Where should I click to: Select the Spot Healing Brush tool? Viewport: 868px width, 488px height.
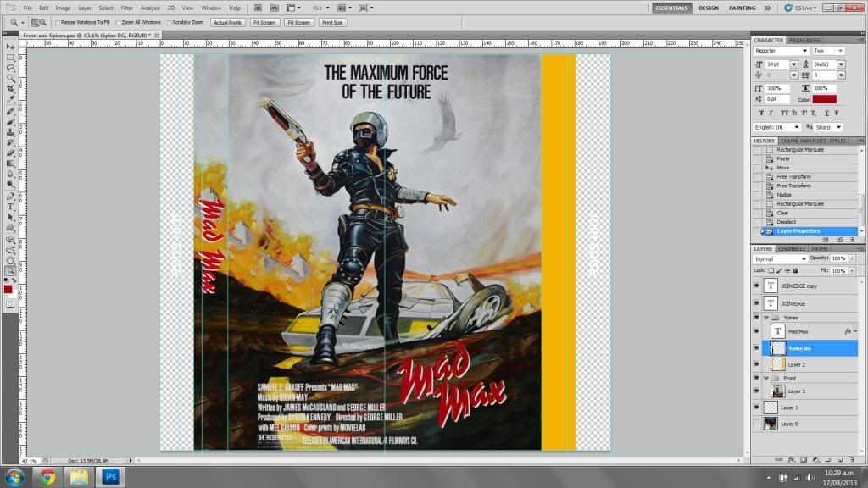coord(10,111)
